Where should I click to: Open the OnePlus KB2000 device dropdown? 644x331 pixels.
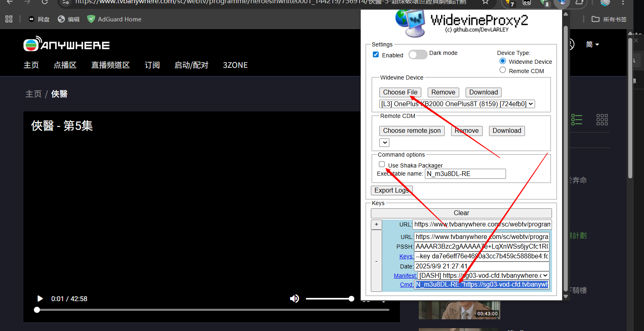[457, 104]
